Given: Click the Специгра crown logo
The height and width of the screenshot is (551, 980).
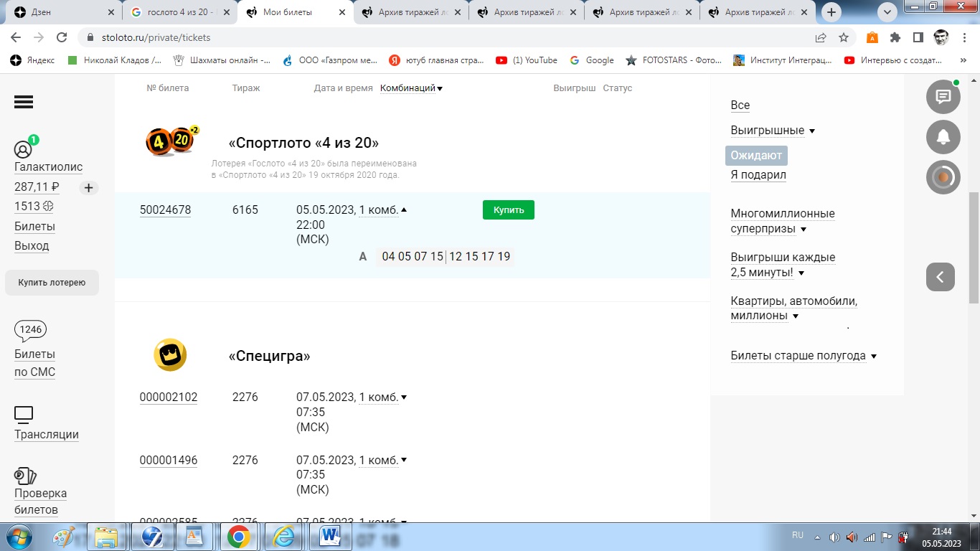Looking at the screenshot, I should click(170, 354).
